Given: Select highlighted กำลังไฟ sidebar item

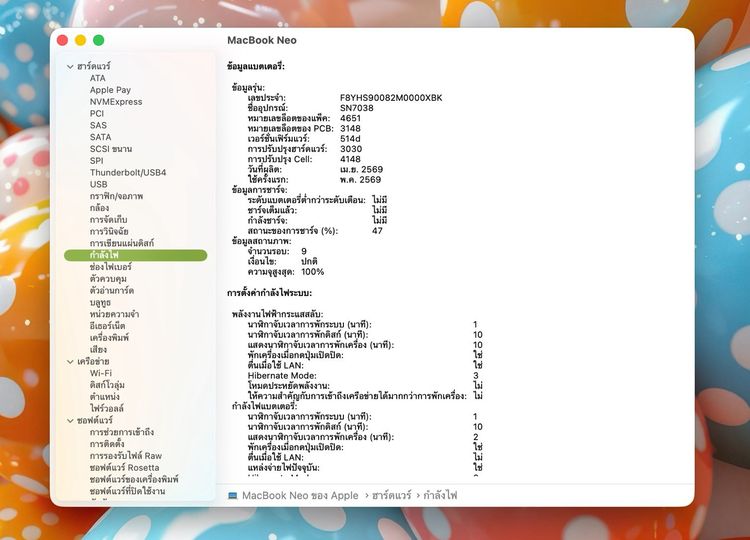Looking at the screenshot, I should point(135,255).
